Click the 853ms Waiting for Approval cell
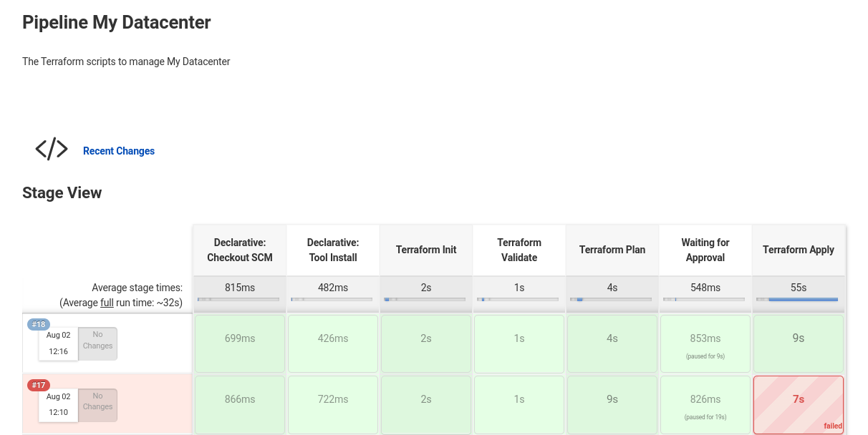868x435 pixels. coord(705,338)
